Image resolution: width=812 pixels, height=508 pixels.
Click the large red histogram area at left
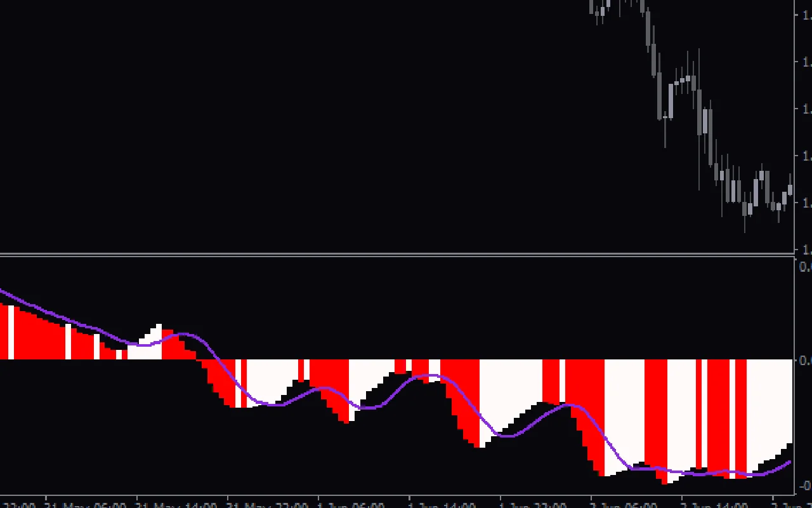[x=38, y=337]
